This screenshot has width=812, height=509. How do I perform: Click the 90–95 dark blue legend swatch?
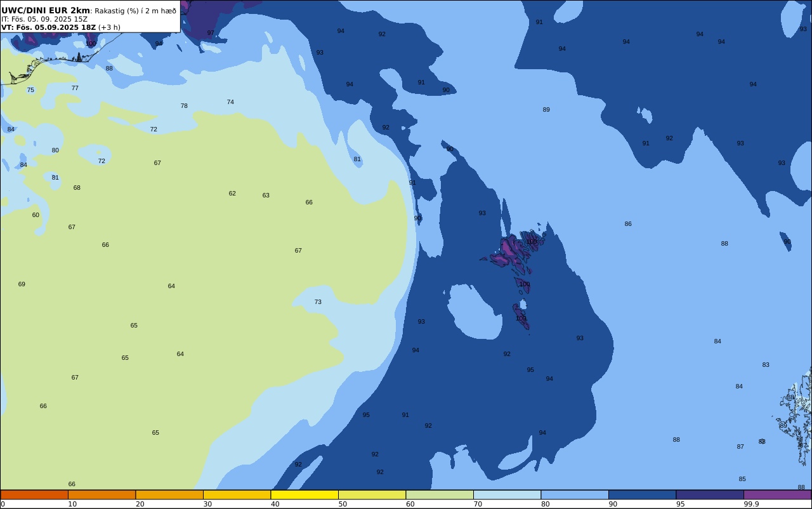pyautogui.click(x=642, y=494)
